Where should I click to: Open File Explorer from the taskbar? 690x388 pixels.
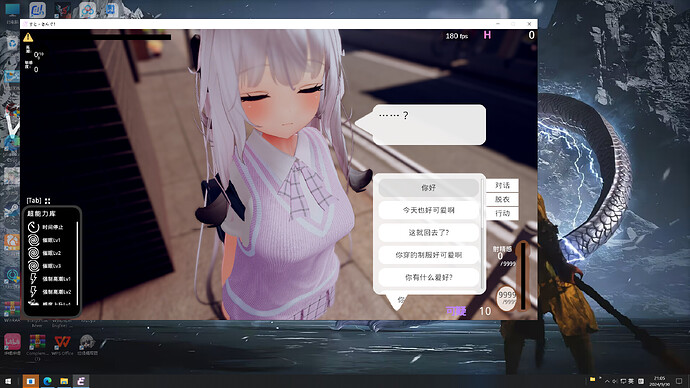click(64, 381)
